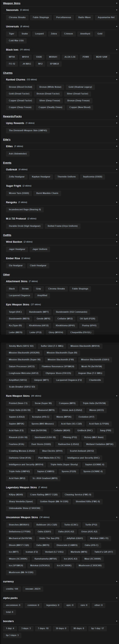Collapse the Black Ices section arrow
The height and width of the screenshot is (644, 119).
[x=116, y=50]
